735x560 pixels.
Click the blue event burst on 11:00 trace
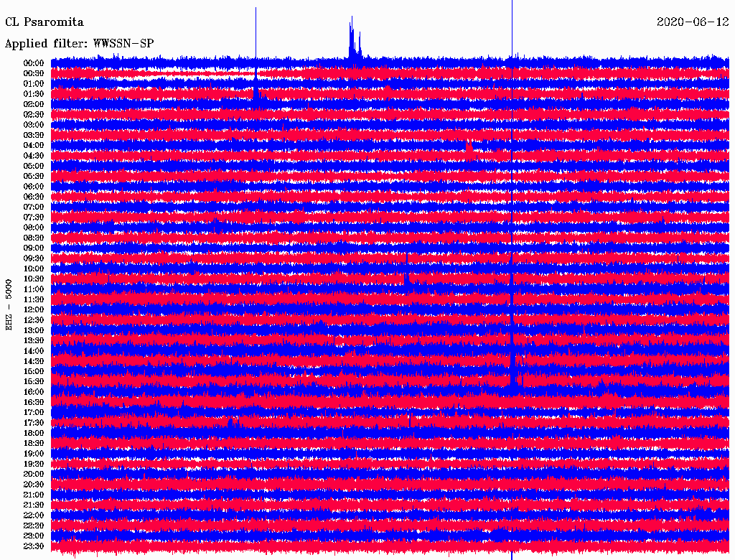(407, 279)
